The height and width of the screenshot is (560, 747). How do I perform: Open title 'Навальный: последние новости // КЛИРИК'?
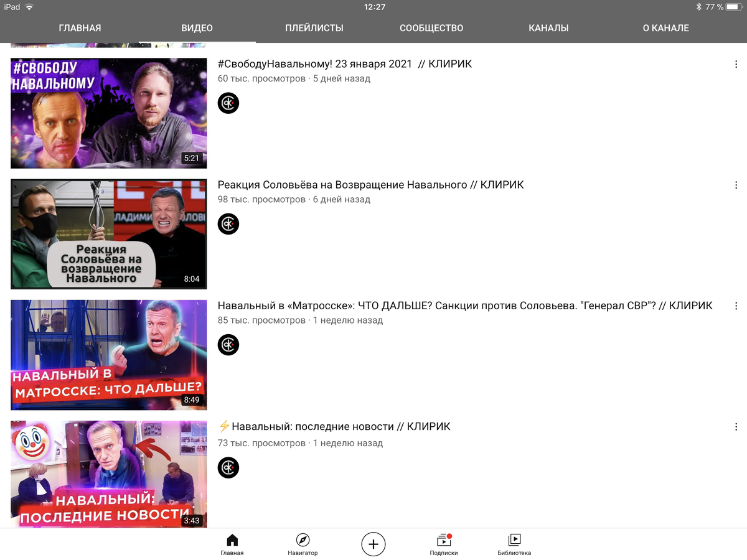(x=334, y=426)
